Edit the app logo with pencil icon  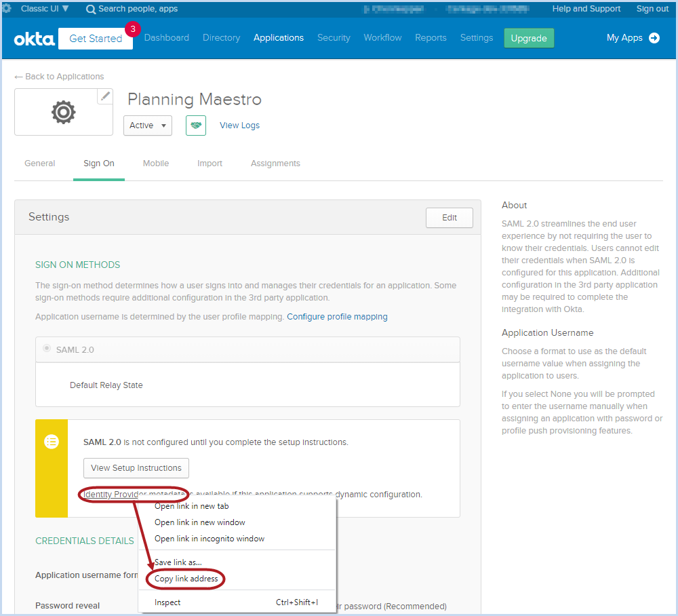(x=105, y=96)
